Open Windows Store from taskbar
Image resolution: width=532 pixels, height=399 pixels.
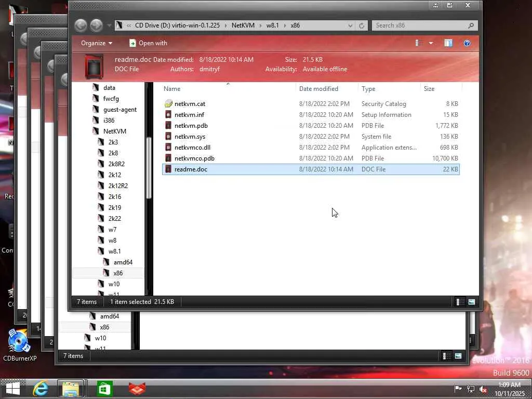pos(104,389)
